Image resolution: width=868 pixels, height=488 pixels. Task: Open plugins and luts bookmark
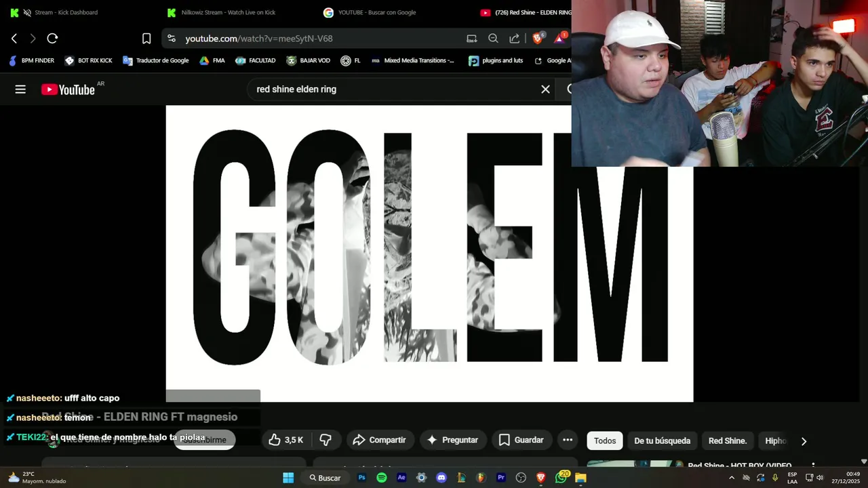tap(496, 60)
